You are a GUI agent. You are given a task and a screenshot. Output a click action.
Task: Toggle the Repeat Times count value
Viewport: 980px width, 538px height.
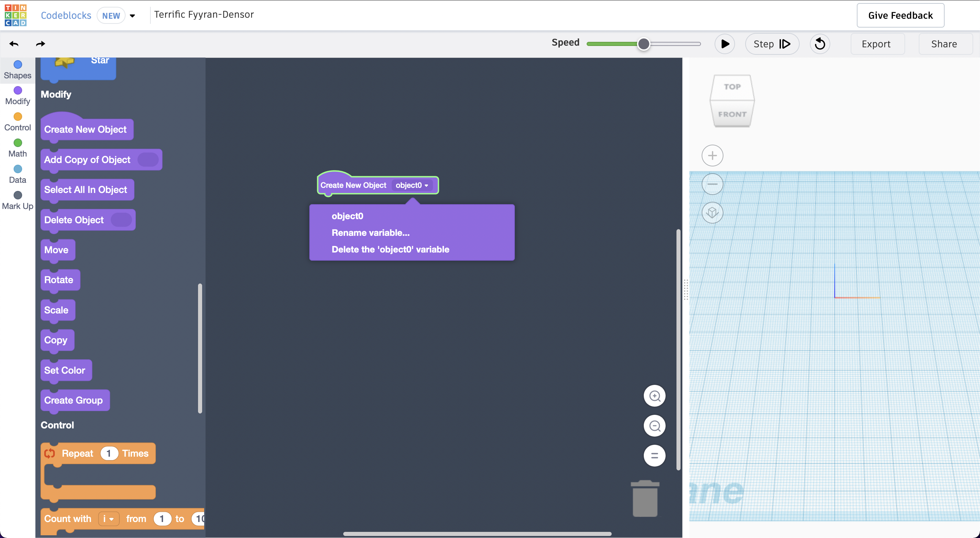pos(108,453)
